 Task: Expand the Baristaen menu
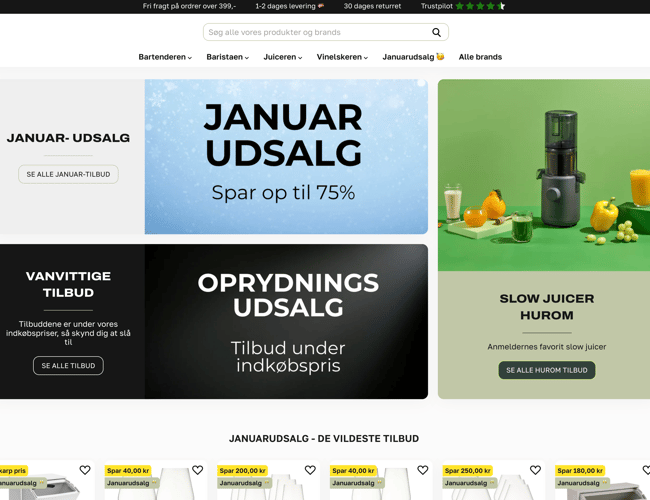228,57
